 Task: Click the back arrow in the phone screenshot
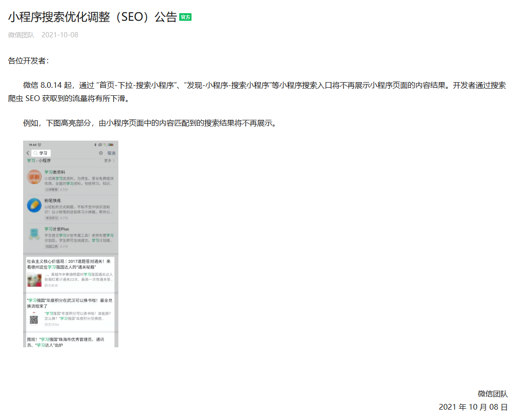coord(28,153)
